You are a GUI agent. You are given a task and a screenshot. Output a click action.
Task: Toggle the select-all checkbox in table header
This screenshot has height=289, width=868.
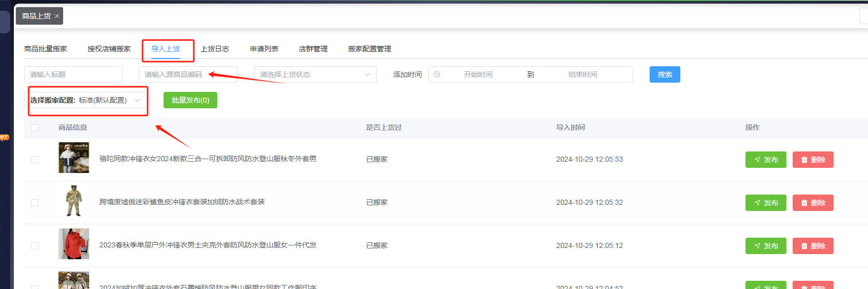[x=35, y=128]
